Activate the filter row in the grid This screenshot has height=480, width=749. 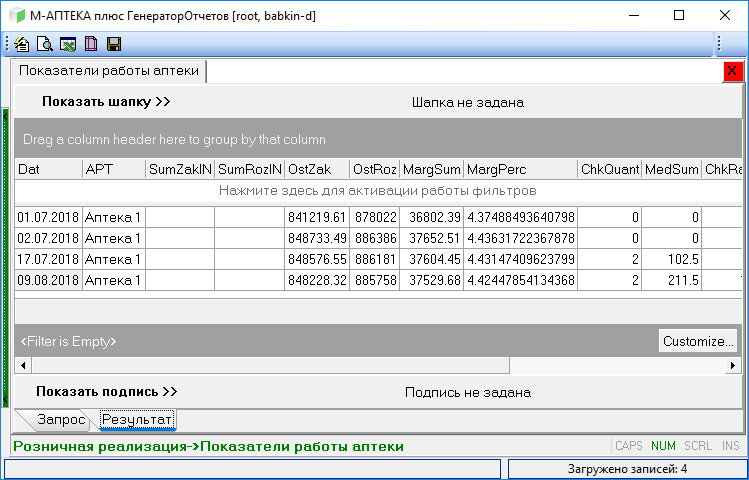378,190
